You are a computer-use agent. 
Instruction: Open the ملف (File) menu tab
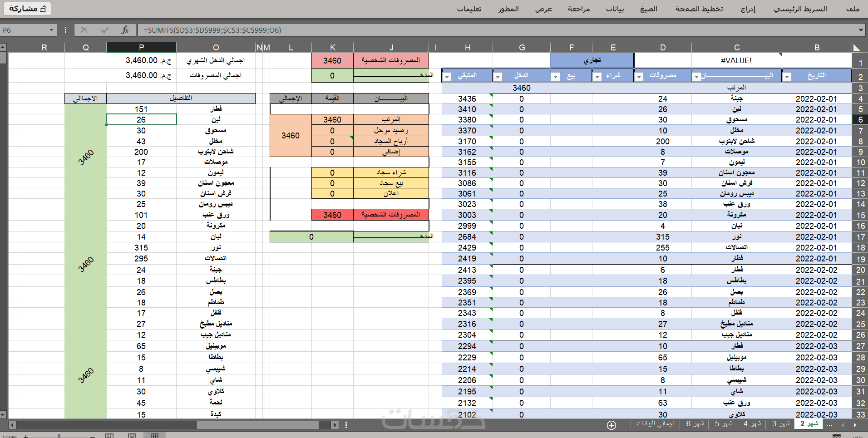click(x=853, y=9)
